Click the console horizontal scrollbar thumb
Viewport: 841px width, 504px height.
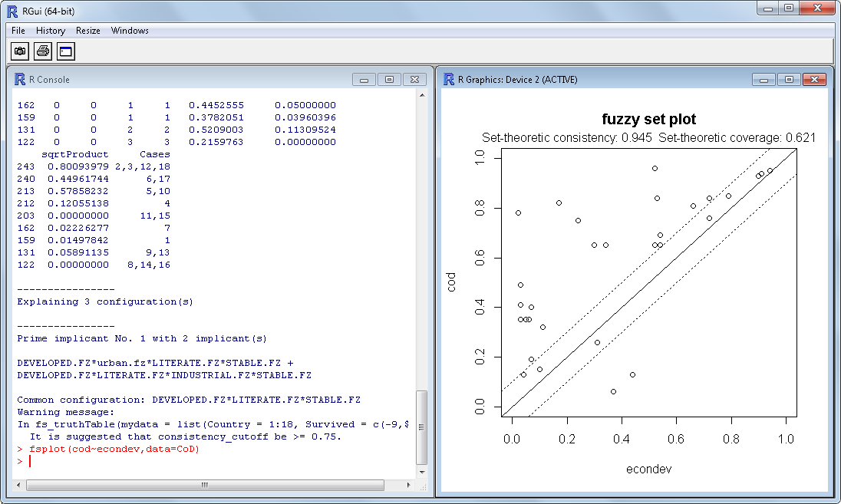point(204,485)
